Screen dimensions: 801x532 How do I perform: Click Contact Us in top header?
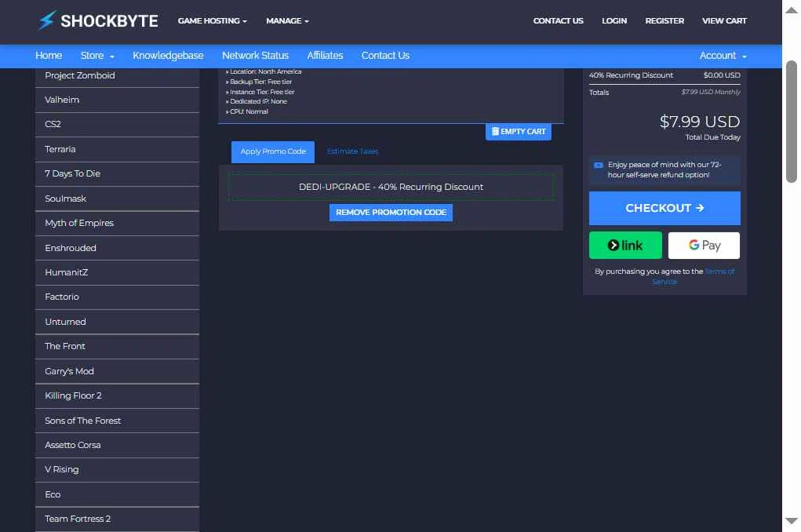[x=558, y=21]
